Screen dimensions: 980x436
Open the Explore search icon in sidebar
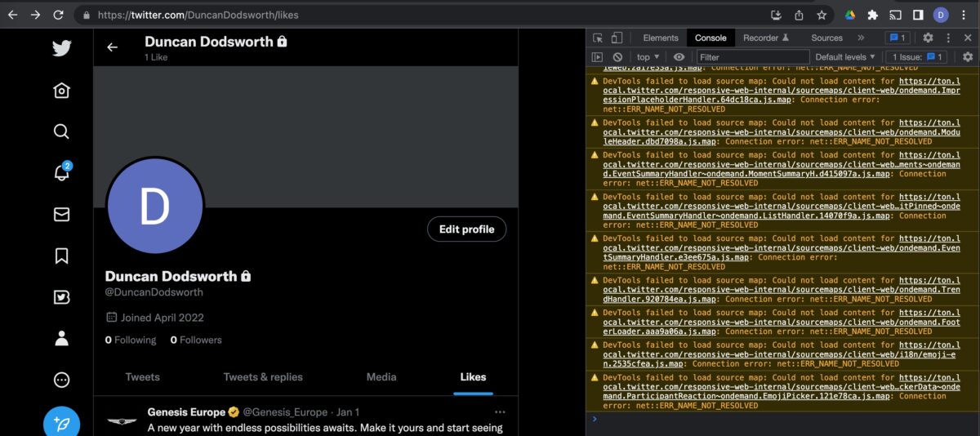(61, 131)
